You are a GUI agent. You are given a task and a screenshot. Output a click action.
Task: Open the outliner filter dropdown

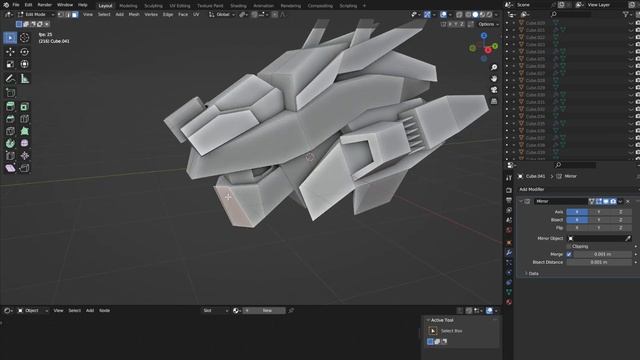(x=627, y=15)
